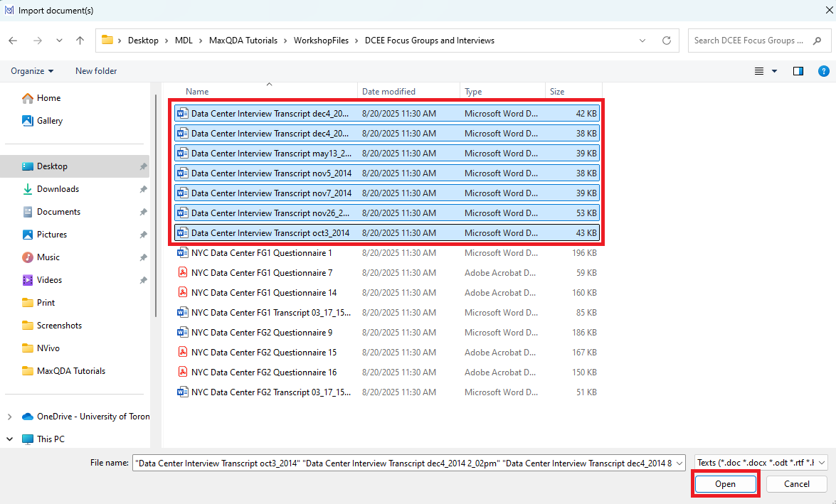Go forward using the Forward arrow
836x504 pixels.
pyautogui.click(x=37, y=41)
